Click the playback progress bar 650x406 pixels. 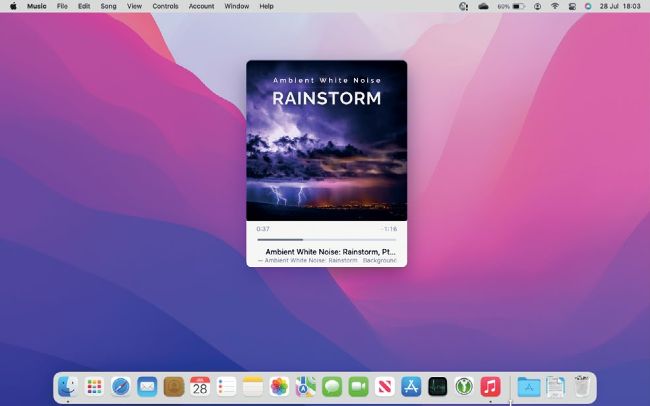pos(326,240)
